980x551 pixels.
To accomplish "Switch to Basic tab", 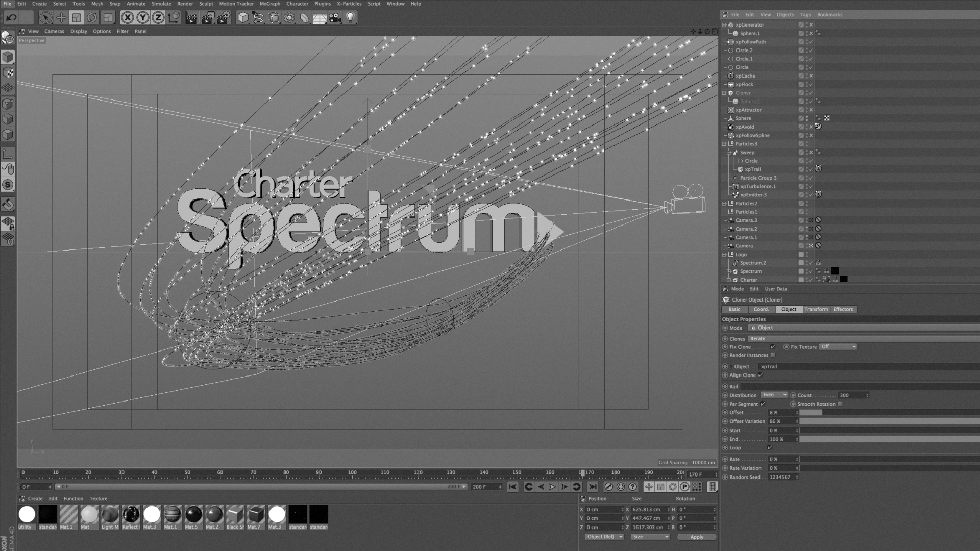I will pos(734,309).
